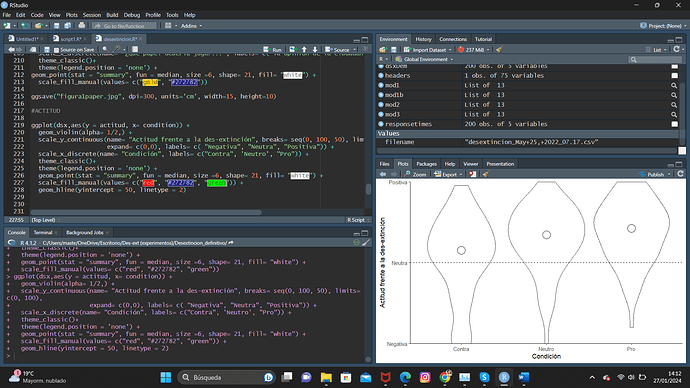This screenshot has height=388, width=690.
Task: Click the Publish plot icon
Action: tap(652, 174)
